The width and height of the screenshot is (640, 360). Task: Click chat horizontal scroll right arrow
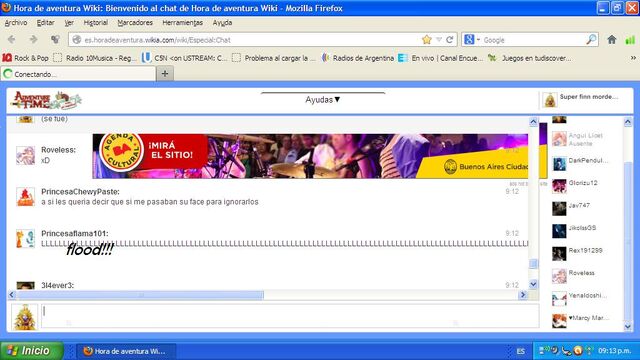click(522, 295)
